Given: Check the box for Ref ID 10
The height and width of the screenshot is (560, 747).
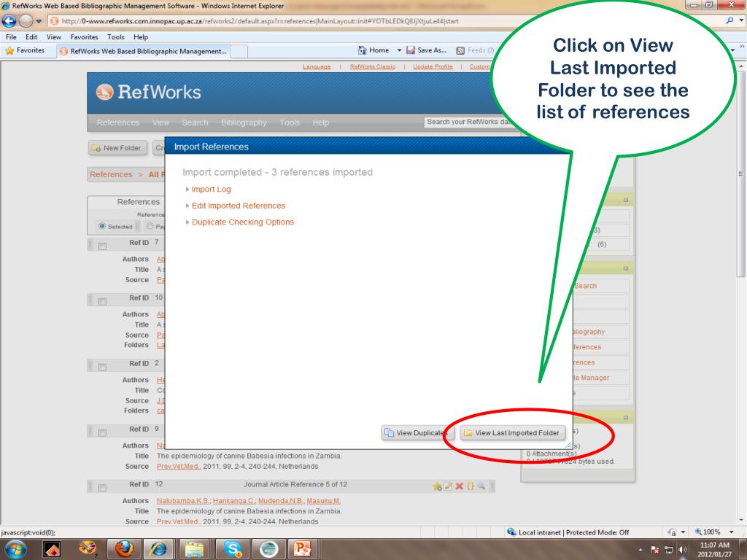Looking at the screenshot, I should click(x=102, y=301).
